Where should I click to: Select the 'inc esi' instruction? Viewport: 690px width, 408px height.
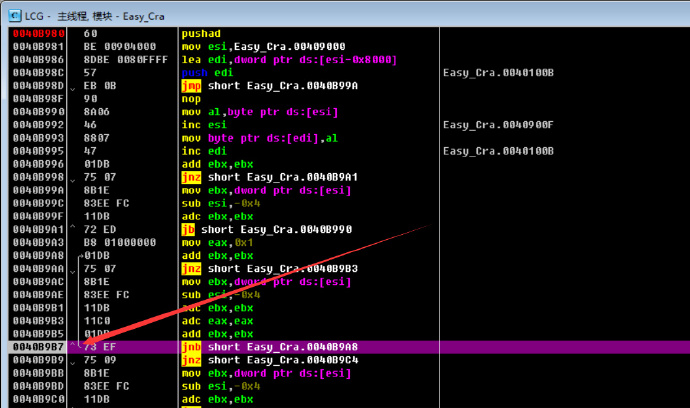click(204, 125)
